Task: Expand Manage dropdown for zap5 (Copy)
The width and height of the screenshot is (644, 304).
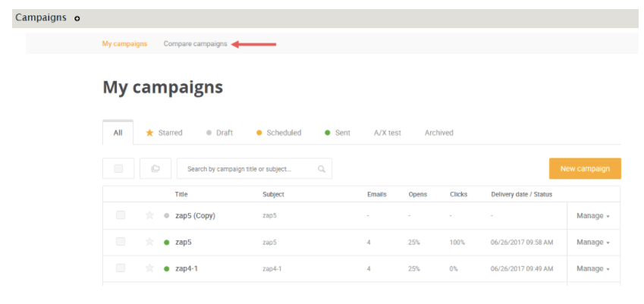Action: [x=593, y=216]
